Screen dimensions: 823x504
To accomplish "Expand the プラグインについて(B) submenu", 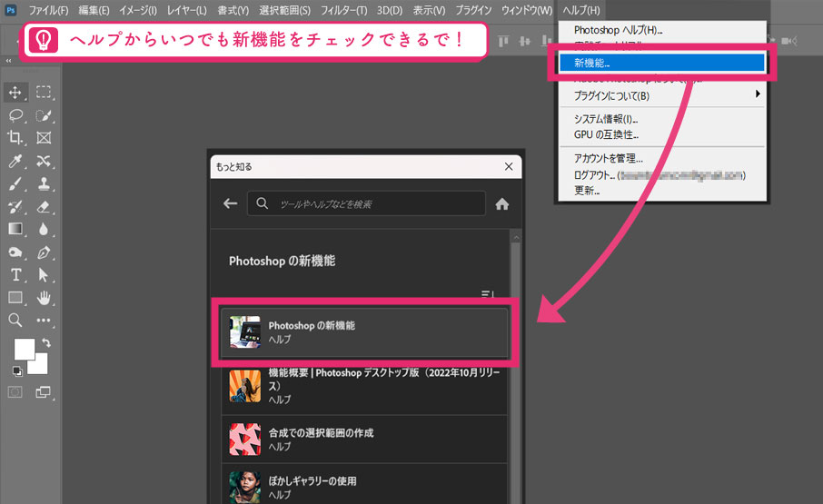I will [x=662, y=95].
